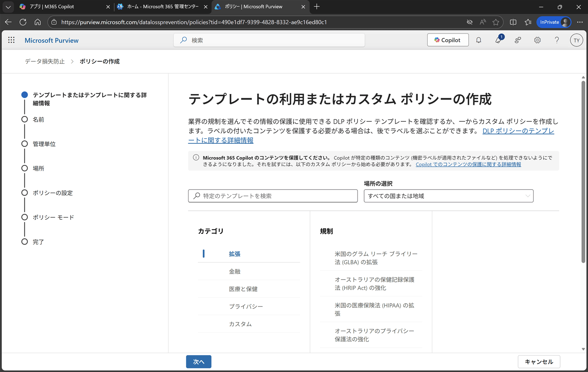Click the scrollbar down arrow
588x372 pixels.
coord(583,349)
